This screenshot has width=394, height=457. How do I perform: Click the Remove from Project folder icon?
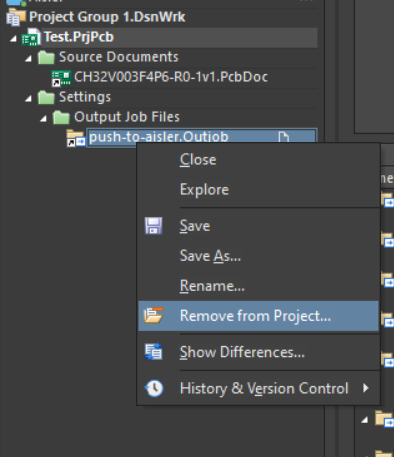pyautogui.click(x=153, y=315)
